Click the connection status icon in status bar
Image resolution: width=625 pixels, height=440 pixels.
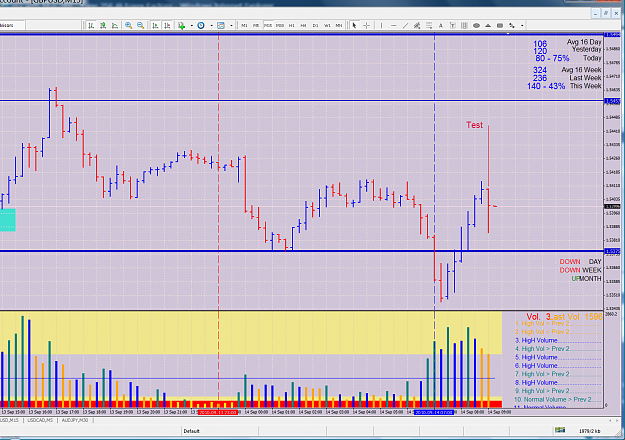coord(560,430)
